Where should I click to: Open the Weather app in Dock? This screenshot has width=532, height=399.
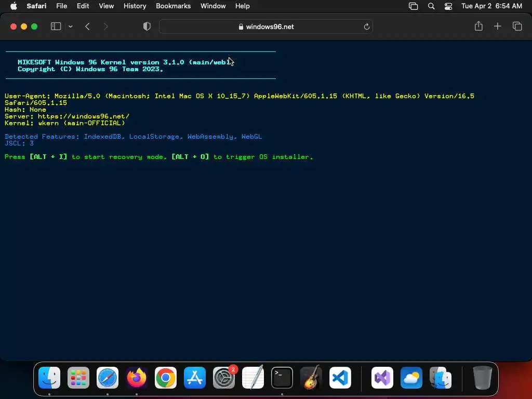(x=411, y=378)
